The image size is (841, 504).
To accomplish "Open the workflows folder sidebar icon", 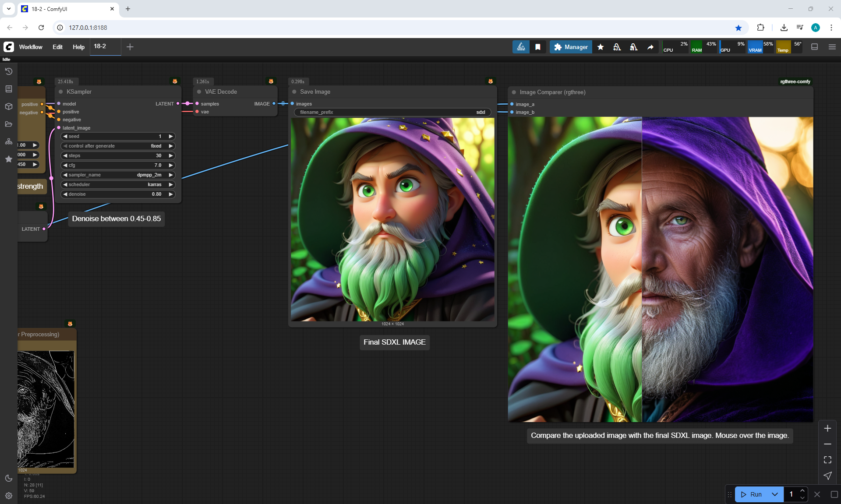I will tap(8, 124).
